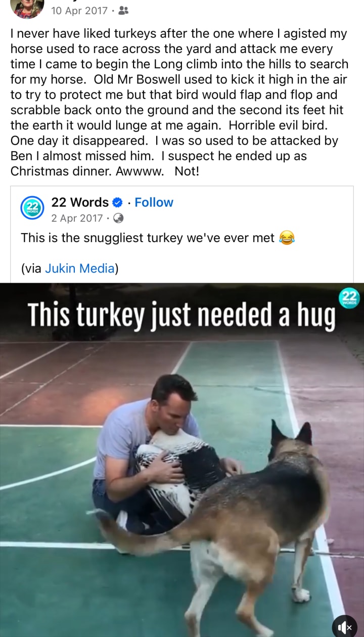Open the 10 Apr 2017 post timestamp
The image size is (364, 637).
pyautogui.click(x=79, y=11)
